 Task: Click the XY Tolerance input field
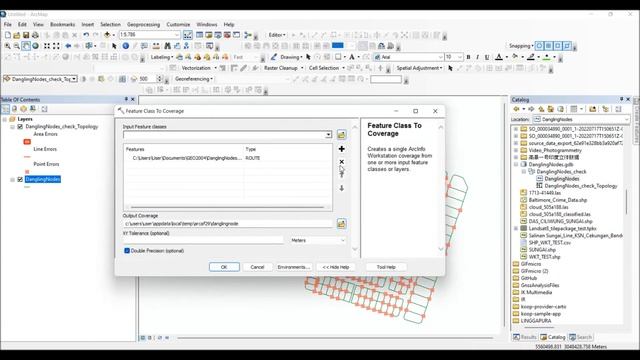[203, 240]
